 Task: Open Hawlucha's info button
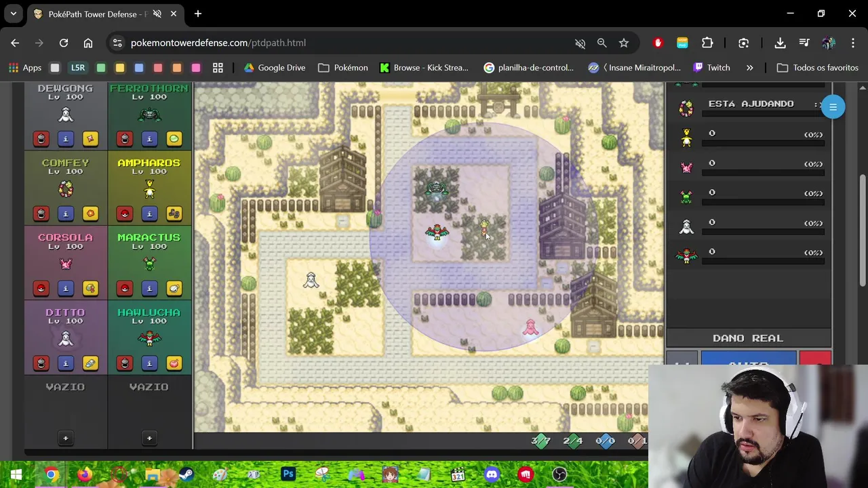(x=149, y=363)
